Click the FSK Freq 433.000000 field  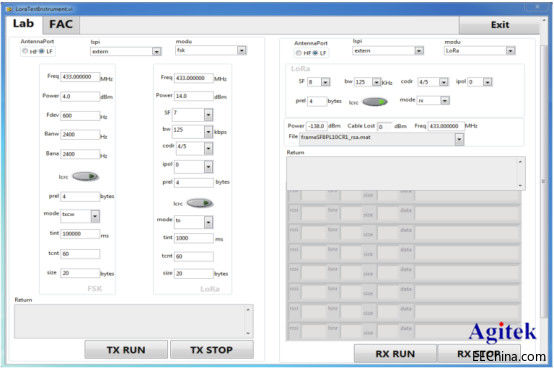point(80,77)
